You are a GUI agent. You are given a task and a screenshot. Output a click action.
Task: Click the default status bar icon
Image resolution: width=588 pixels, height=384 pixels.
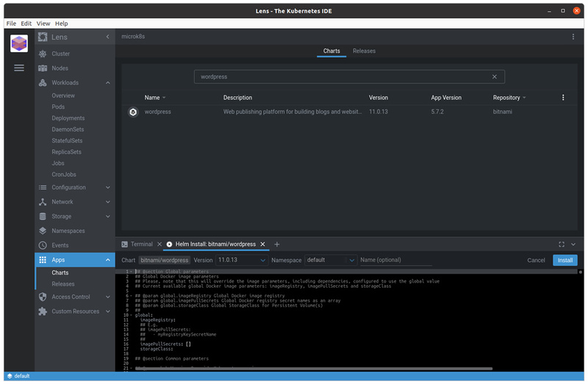[10, 376]
